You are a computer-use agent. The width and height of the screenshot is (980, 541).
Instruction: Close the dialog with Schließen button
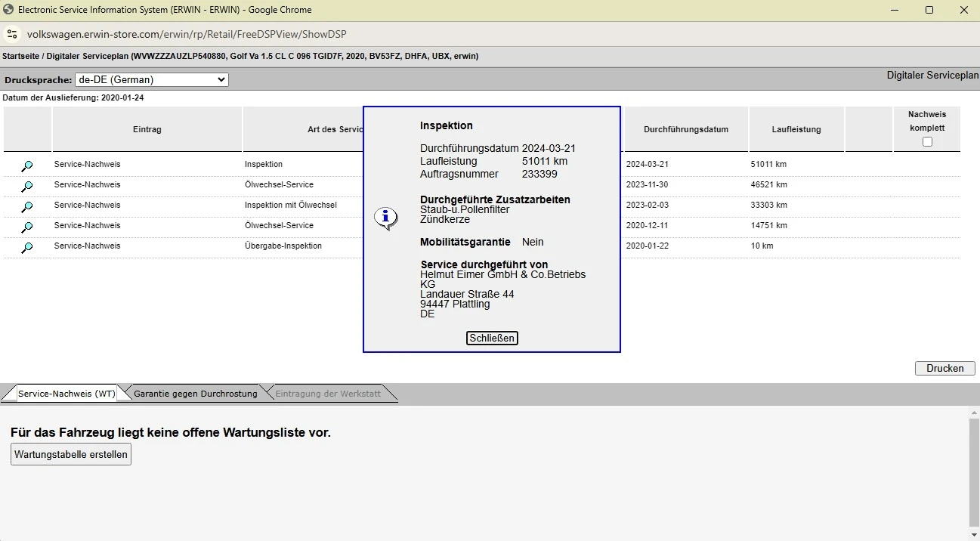pyautogui.click(x=492, y=338)
